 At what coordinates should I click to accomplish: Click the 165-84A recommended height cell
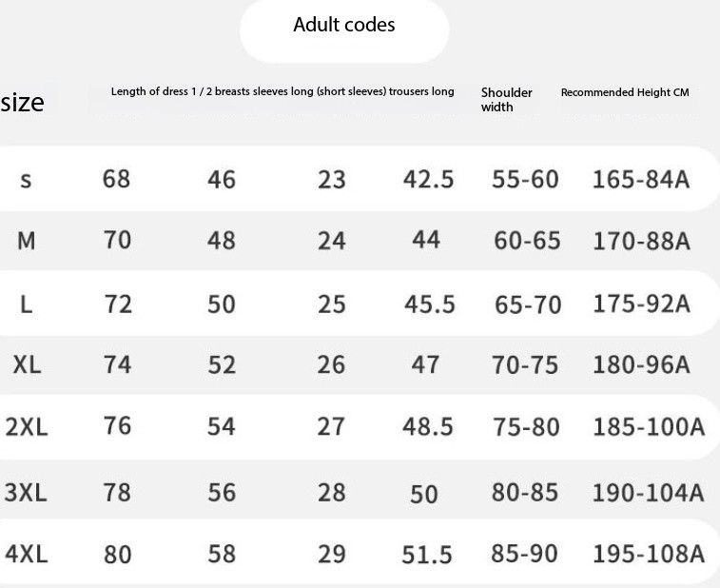(640, 179)
